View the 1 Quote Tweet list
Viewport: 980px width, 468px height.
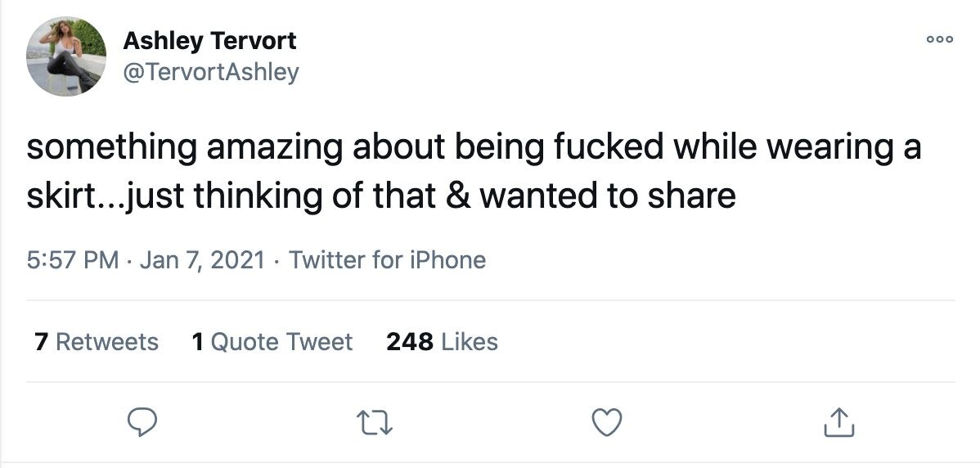(x=272, y=341)
